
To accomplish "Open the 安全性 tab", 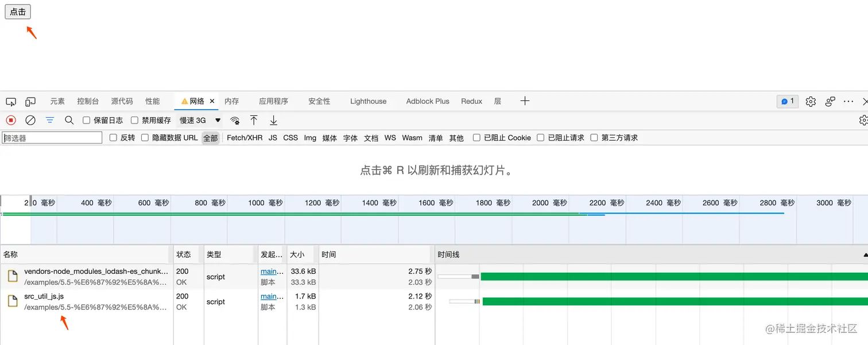I will tap(319, 101).
